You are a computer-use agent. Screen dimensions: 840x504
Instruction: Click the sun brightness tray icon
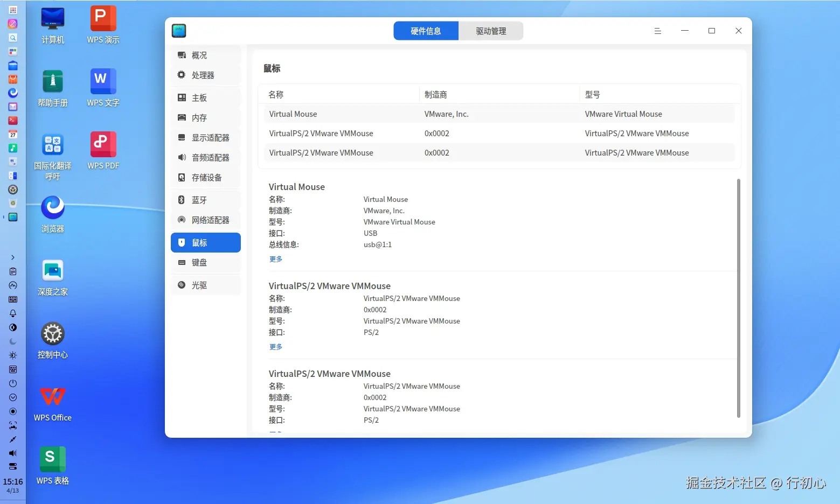point(13,355)
